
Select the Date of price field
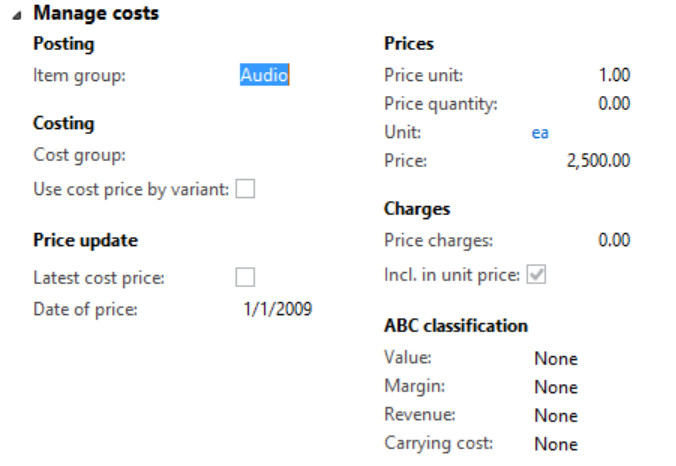(277, 308)
